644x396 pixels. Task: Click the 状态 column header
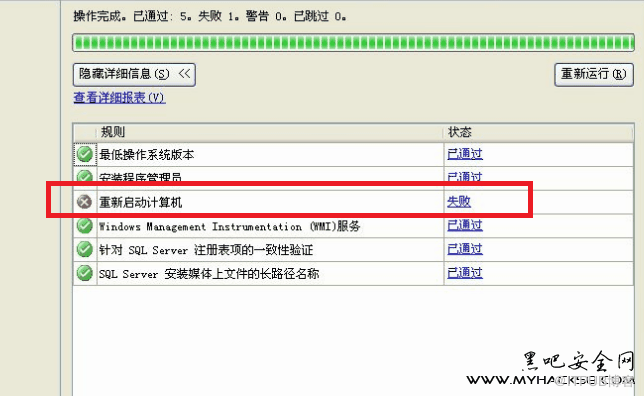point(538,132)
